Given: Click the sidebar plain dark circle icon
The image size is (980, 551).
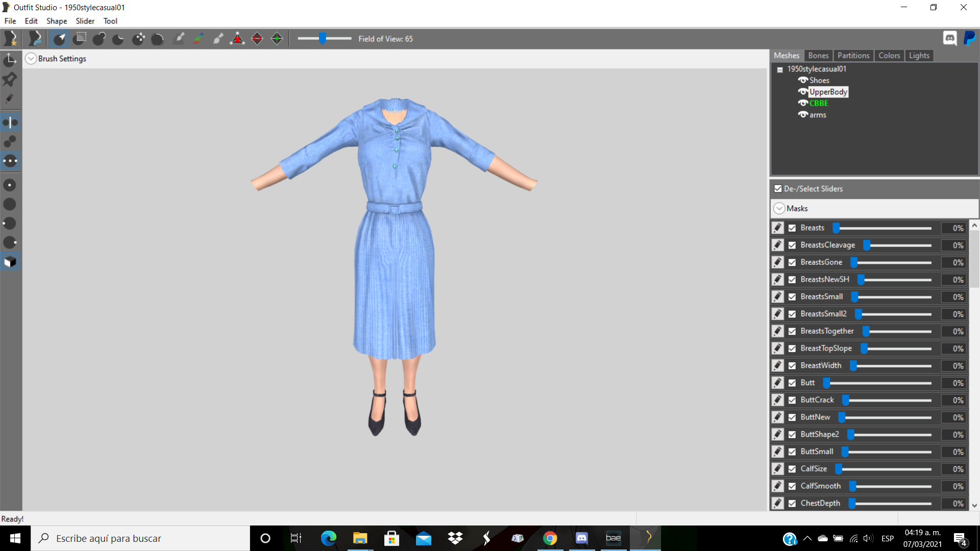Looking at the screenshot, I should tap(10, 205).
